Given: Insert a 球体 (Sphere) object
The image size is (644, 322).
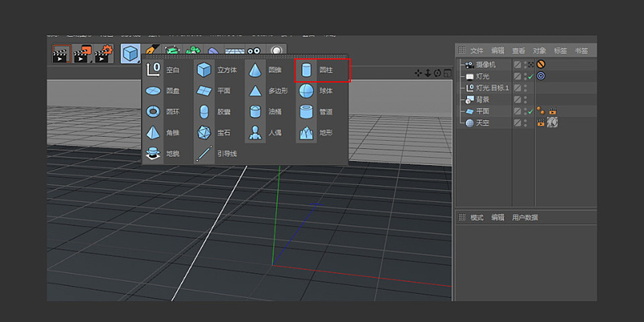Looking at the screenshot, I should click(x=306, y=91).
